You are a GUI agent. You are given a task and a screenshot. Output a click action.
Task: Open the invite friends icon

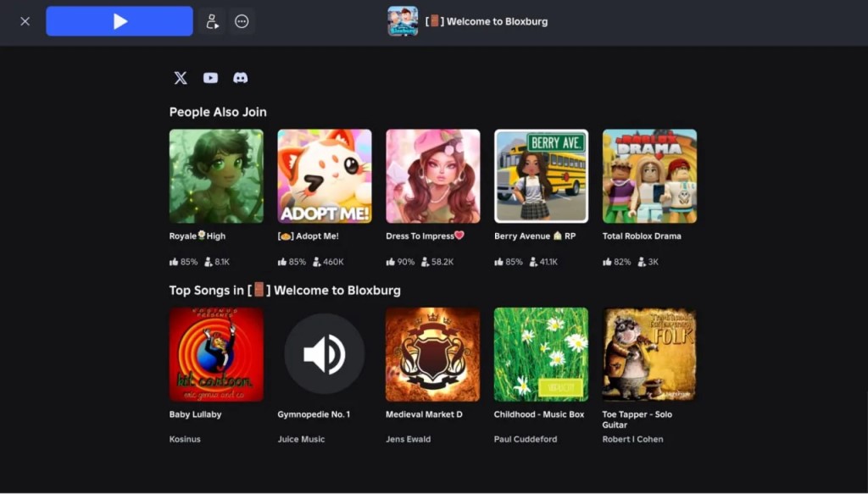pyautogui.click(x=212, y=21)
